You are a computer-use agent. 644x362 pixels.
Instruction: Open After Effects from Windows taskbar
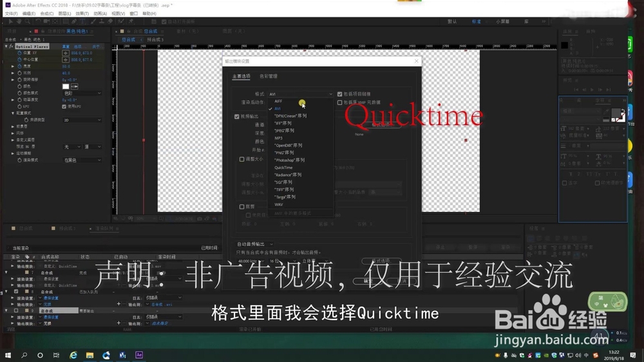point(139,355)
